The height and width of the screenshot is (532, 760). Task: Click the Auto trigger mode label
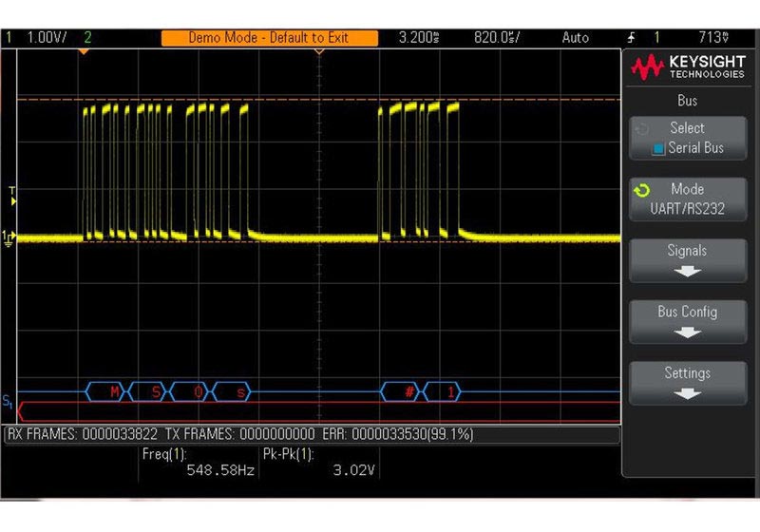click(576, 37)
